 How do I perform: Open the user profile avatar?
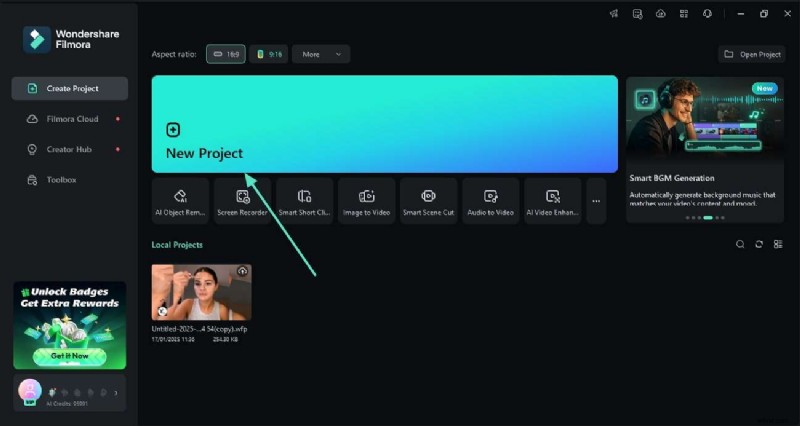30,390
